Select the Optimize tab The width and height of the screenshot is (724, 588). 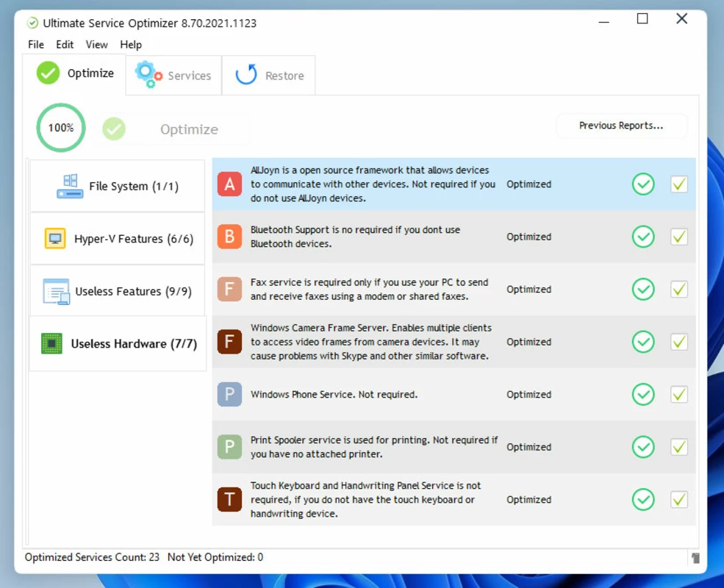(74, 73)
